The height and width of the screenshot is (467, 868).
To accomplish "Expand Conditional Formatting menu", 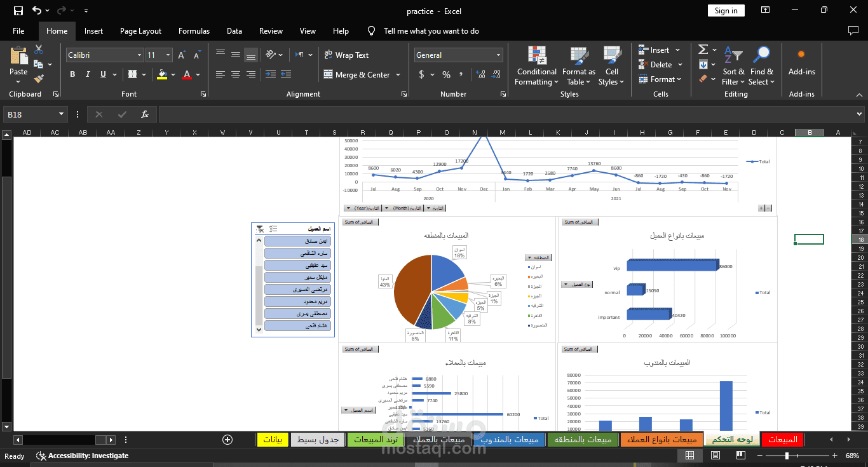I will pos(537,65).
